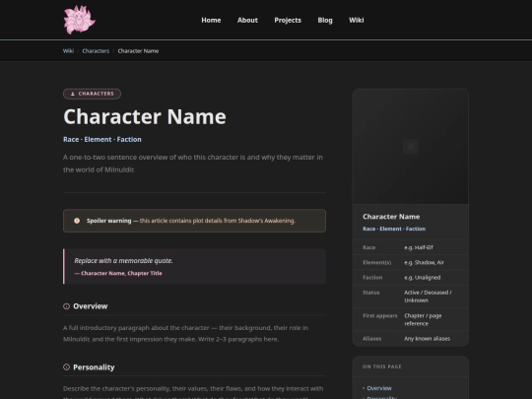Click the Faction value e.g. Unaligned

[x=423, y=277]
